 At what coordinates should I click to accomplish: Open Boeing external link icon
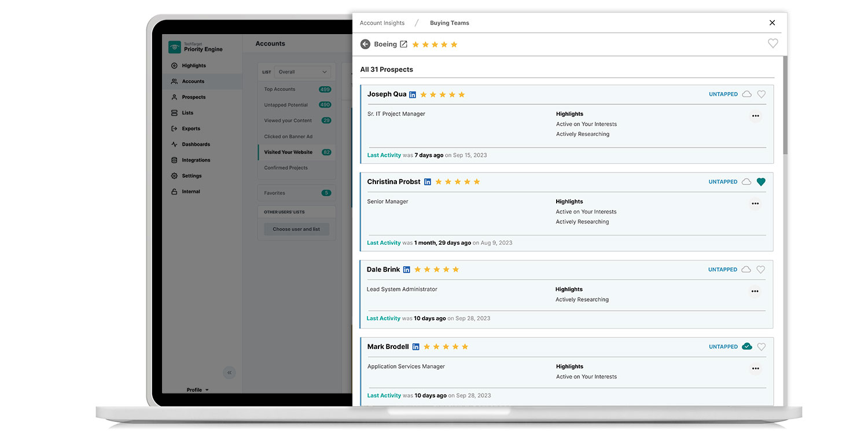[x=404, y=44]
